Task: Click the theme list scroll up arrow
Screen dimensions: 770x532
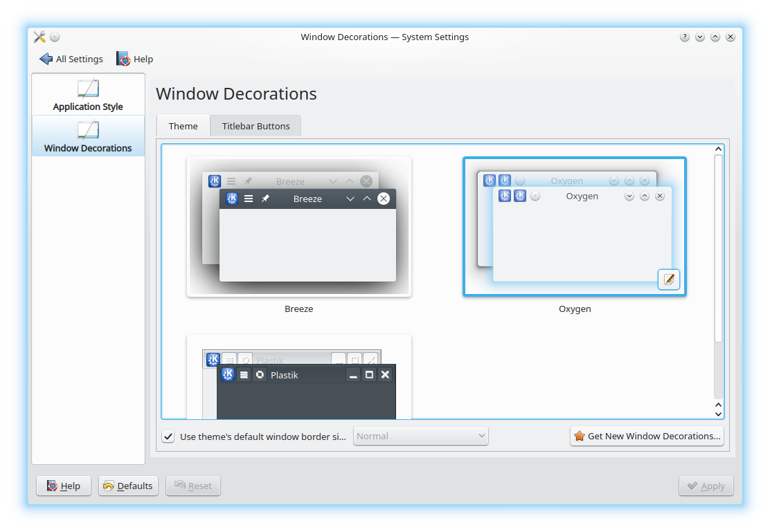Action: [x=719, y=149]
